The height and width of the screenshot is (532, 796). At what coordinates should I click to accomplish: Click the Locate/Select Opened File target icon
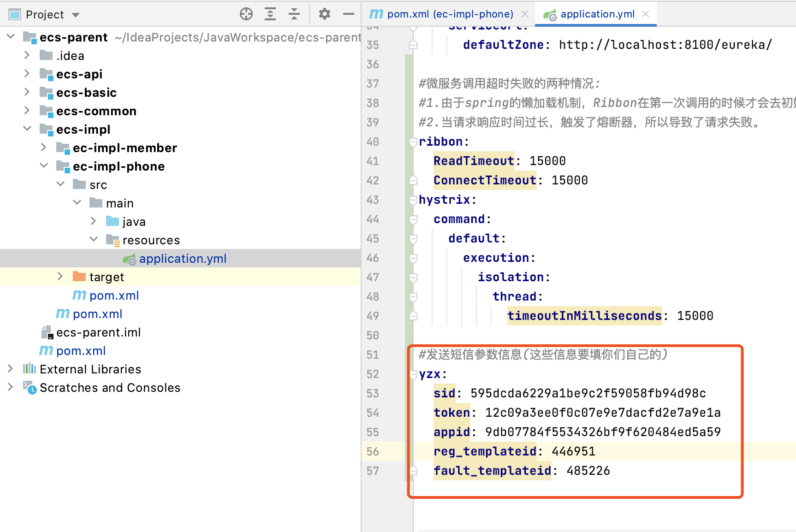coord(246,14)
